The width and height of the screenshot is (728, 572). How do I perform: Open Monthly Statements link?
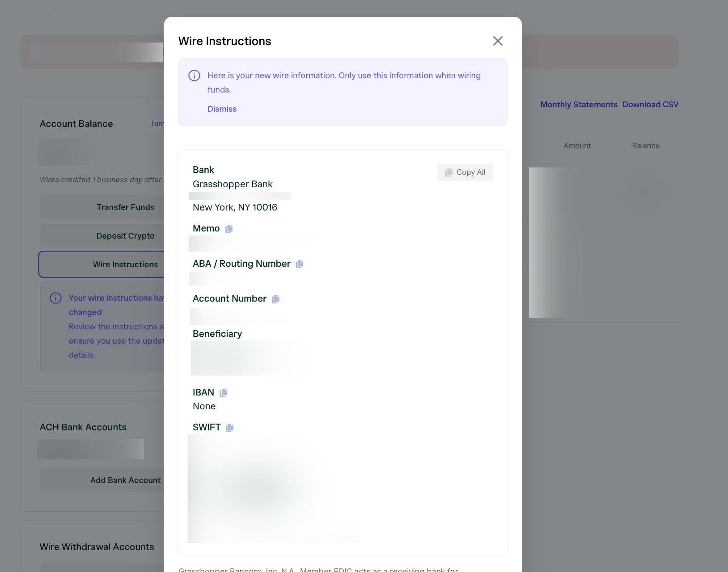click(579, 105)
